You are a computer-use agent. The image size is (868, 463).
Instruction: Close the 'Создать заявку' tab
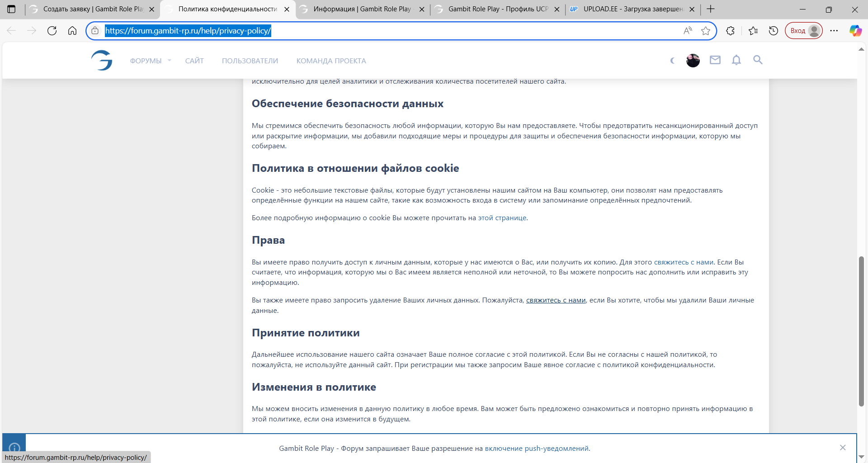(x=152, y=9)
